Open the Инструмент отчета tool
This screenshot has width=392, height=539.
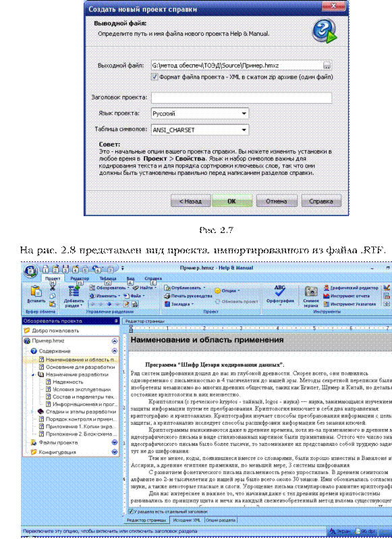[x=347, y=296]
